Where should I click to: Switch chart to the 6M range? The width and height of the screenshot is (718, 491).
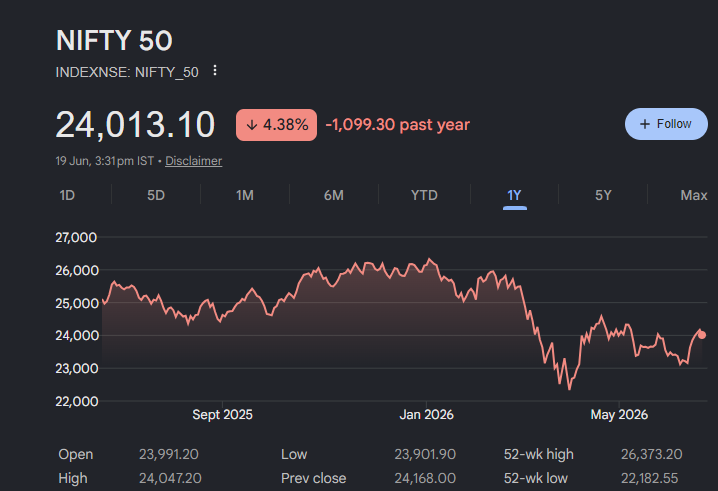coord(333,196)
